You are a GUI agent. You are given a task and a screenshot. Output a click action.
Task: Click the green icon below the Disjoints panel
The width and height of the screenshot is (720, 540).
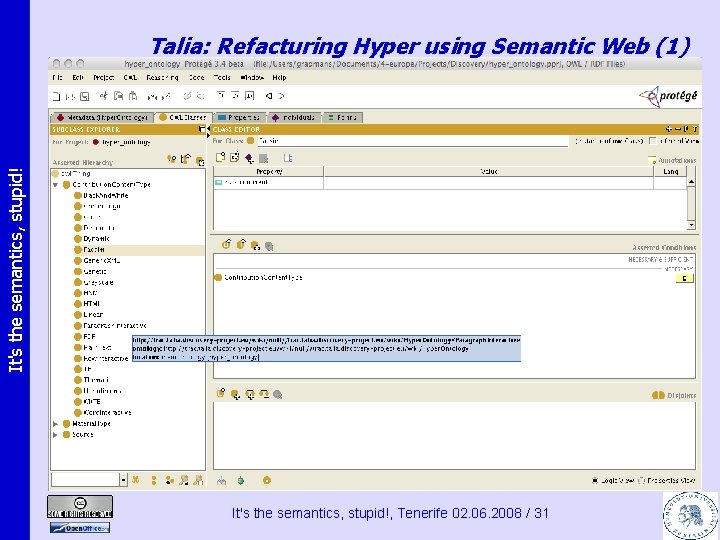241,481
